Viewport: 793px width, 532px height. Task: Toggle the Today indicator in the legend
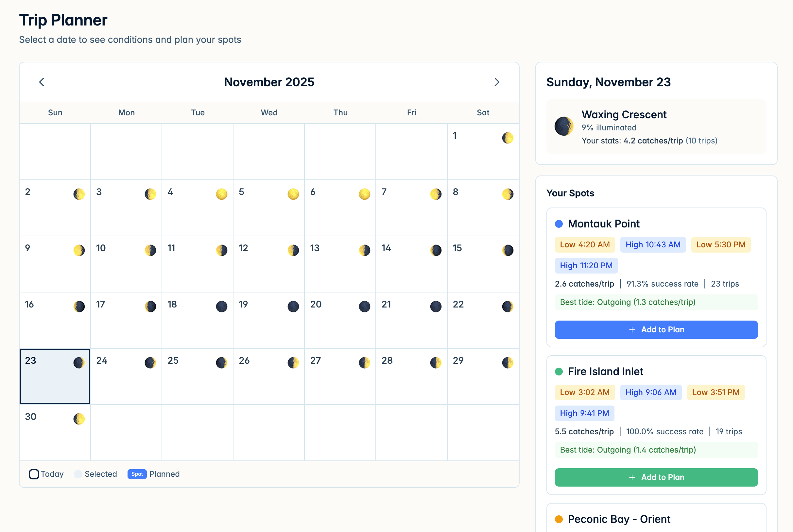coord(34,474)
